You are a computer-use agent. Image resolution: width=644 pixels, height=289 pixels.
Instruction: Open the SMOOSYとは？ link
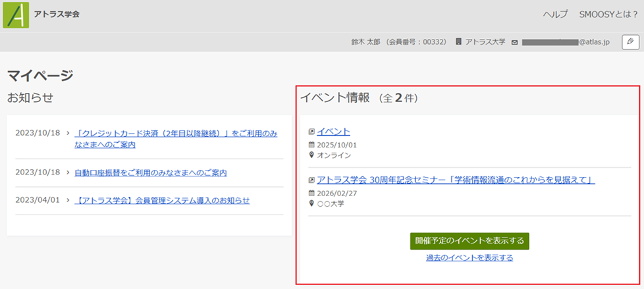coord(608,14)
